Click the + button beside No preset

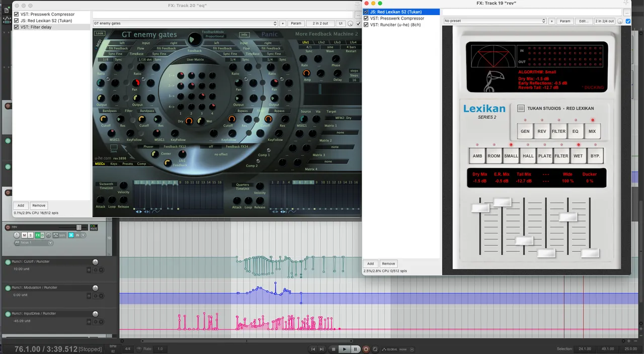[x=552, y=21]
